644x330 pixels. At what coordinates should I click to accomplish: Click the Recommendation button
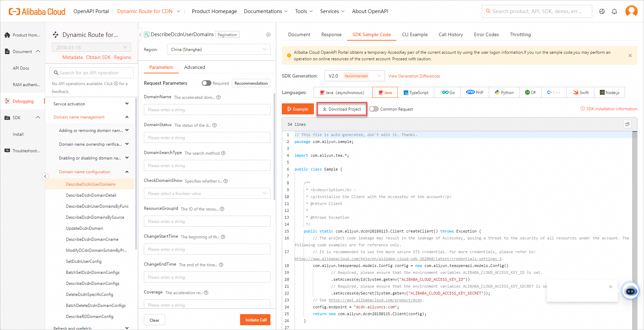point(251,83)
